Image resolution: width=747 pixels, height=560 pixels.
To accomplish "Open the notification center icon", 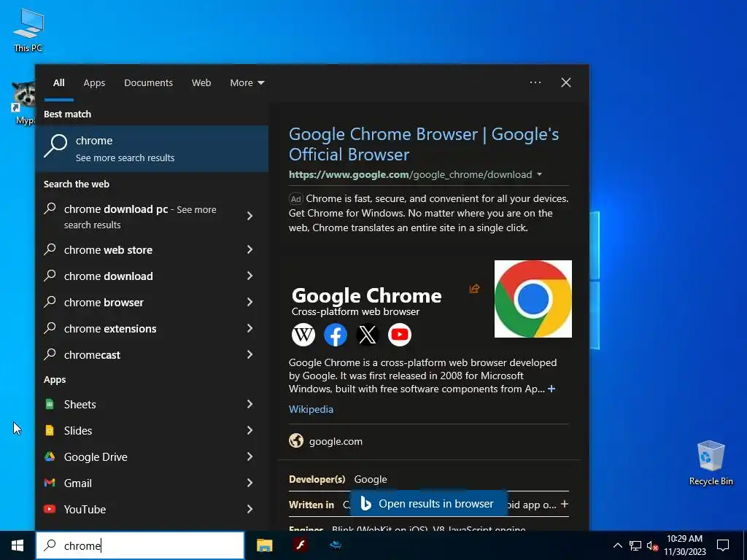I will 723,545.
